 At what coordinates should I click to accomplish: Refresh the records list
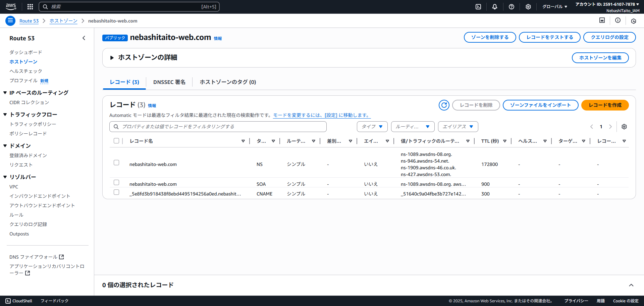[x=444, y=105]
